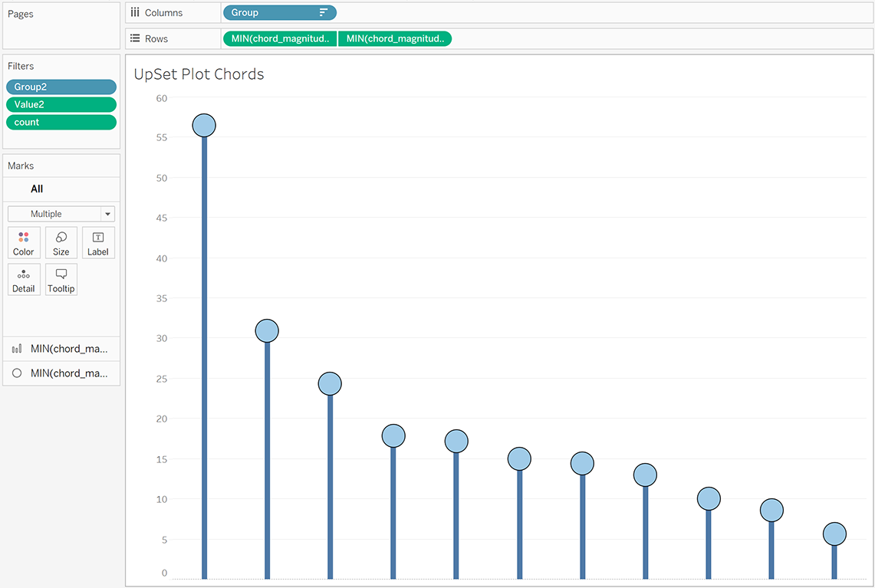Open the Color marks card button
The height and width of the screenshot is (588, 875).
coord(24,242)
